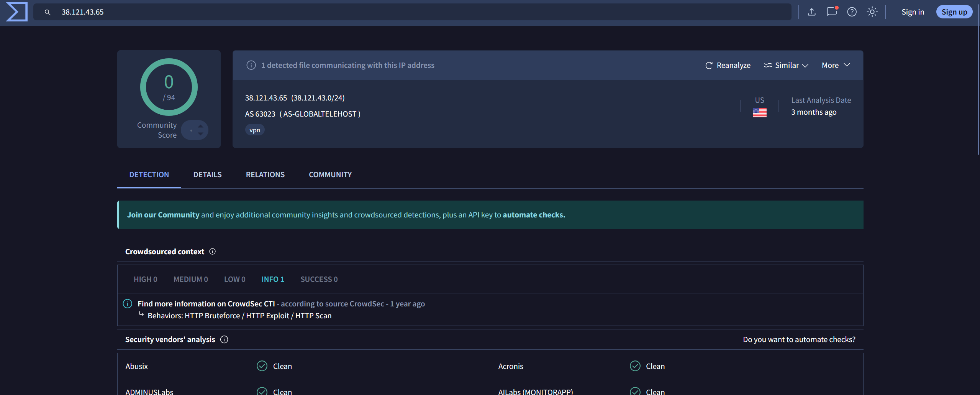The height and width of the screenshot is (395, 980).
Task: Click the info icon beside Security vendors' analysis
Action: pyautogui.click(x=225, y=339)
